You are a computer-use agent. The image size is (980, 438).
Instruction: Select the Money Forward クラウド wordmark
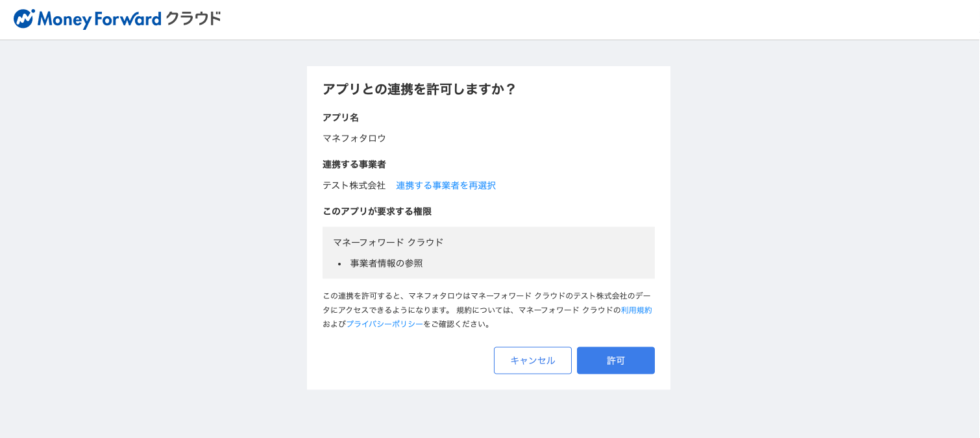pos(130,19)
